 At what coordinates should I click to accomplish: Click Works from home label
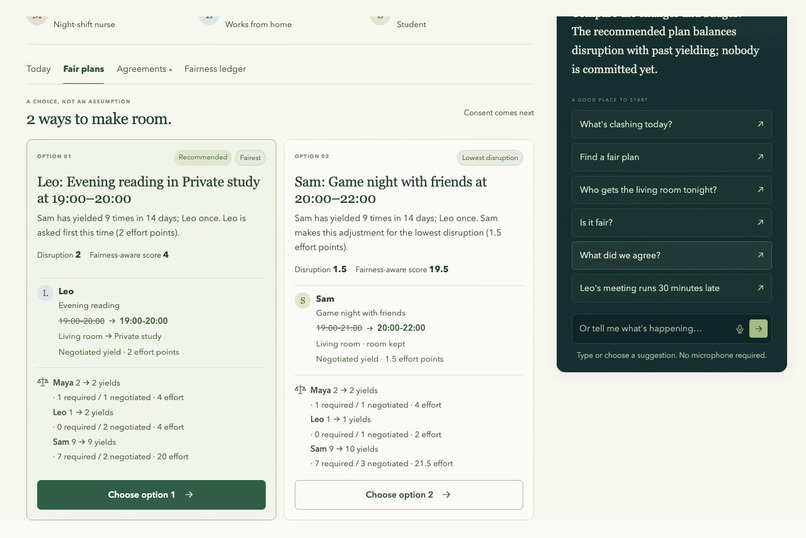[x=258, y=24]
